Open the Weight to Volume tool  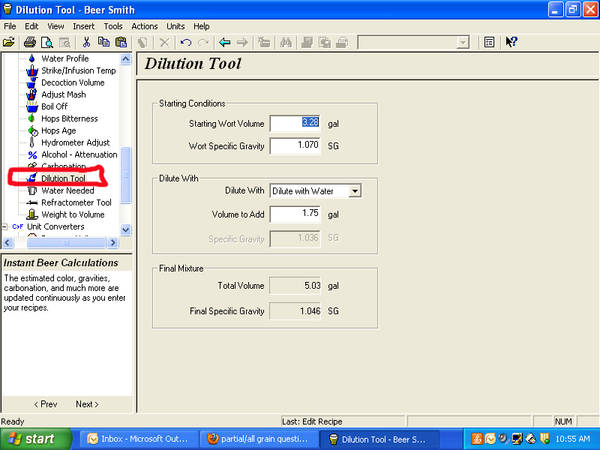[x=73, y=214]
